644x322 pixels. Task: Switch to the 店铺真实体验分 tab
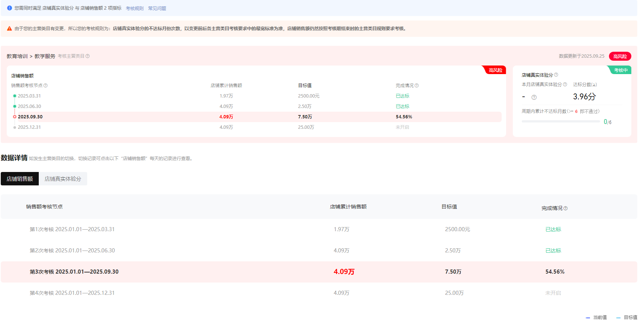click(x=63, y=179)
